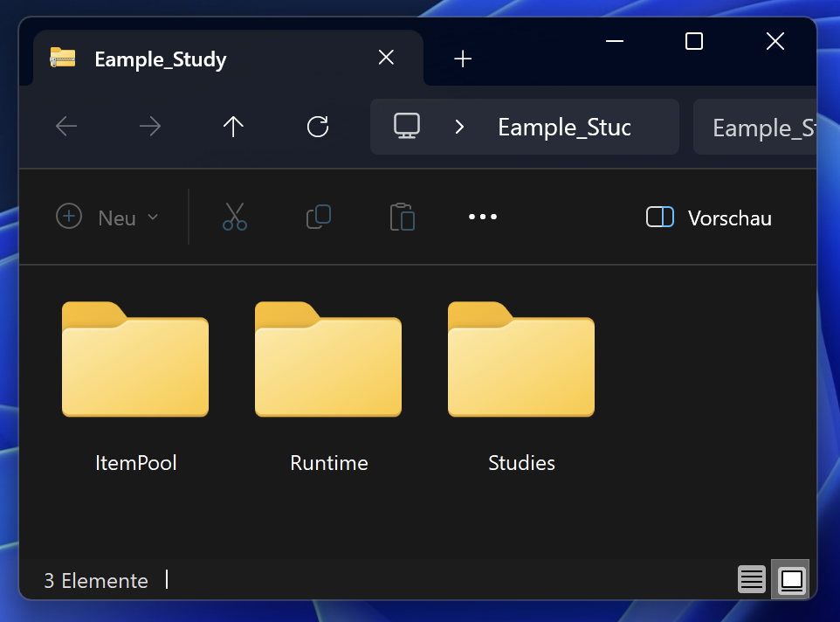Image resolution: width=840 pixels, height=622 pixels.
Task: Minimize the Explorer window
Action: (x=615, y=41)
